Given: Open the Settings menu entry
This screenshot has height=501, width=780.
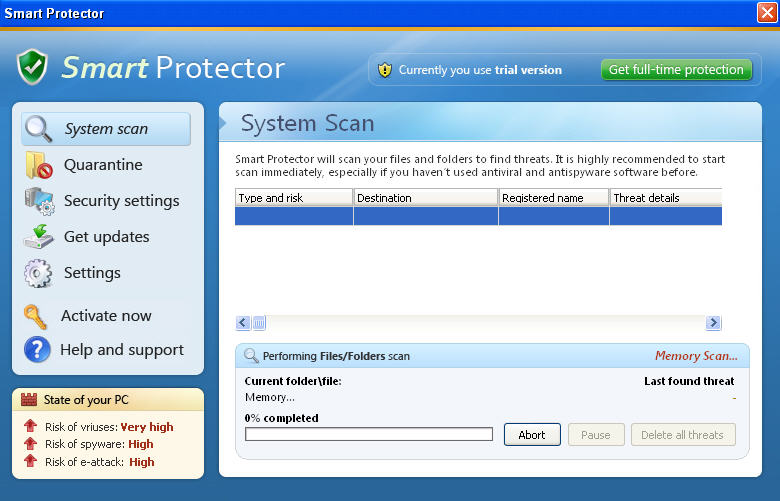Looking at the screenshot, I should tap(92, 273).
